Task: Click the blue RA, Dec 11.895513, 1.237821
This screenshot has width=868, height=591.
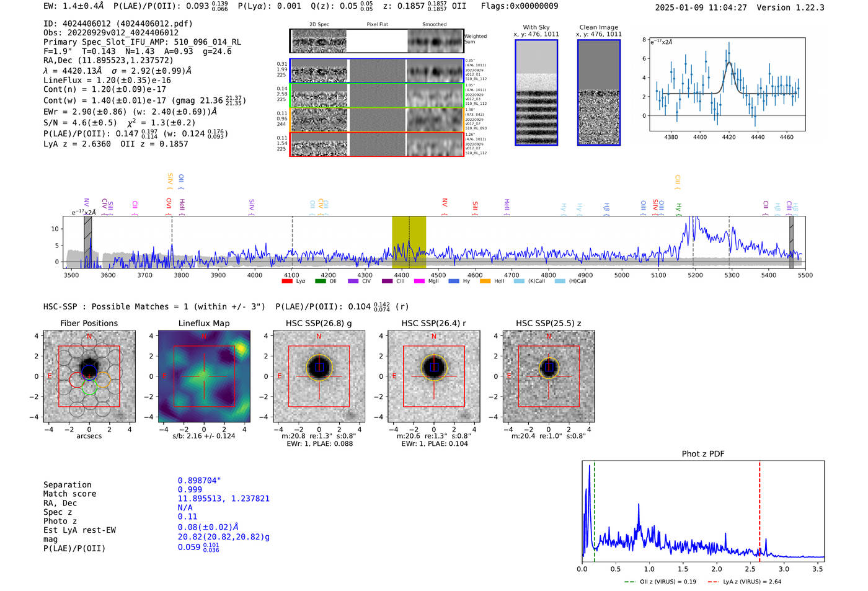Action: (224, 499)
